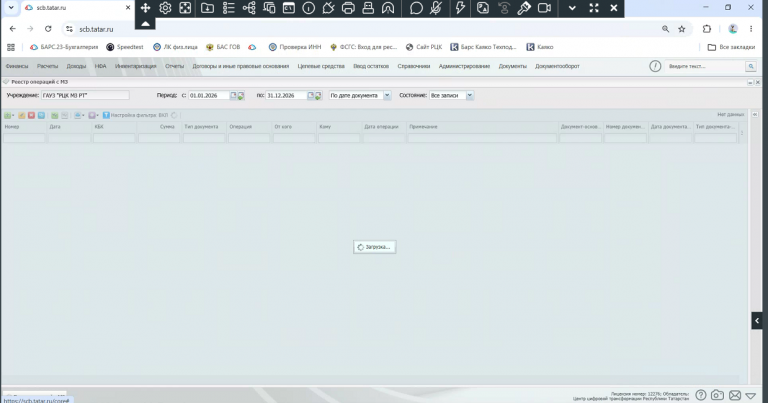Collapse remote toolbar with up arrow
Image resolution: width=768 pixels, height=403 pixels.
[x=145, y=23]
